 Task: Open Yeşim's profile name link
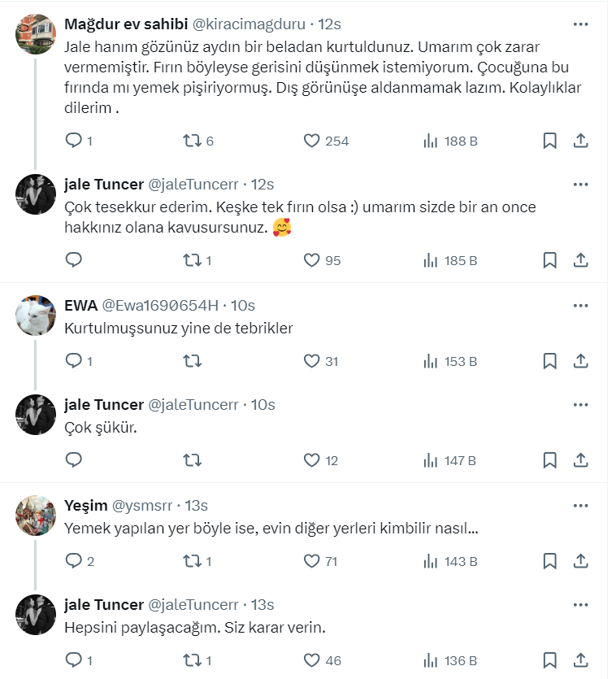(x=85, y=506)
